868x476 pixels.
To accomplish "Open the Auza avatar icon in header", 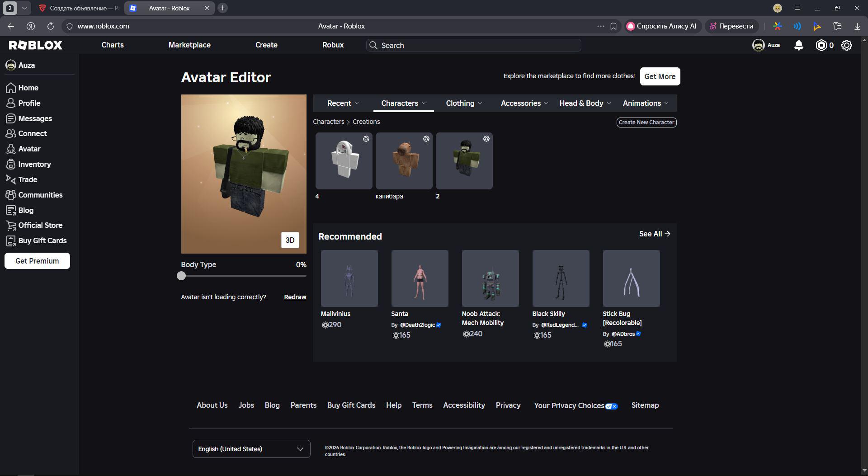I will tap(758, 45).
